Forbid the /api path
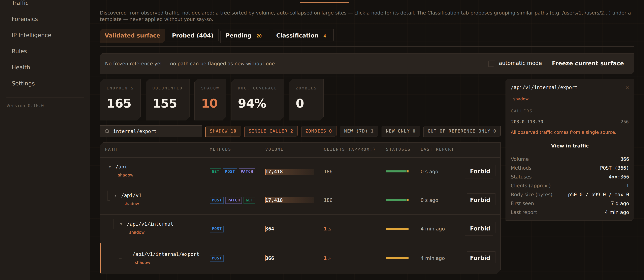Screen dimensions: 644x280 [x=480, y=171]
